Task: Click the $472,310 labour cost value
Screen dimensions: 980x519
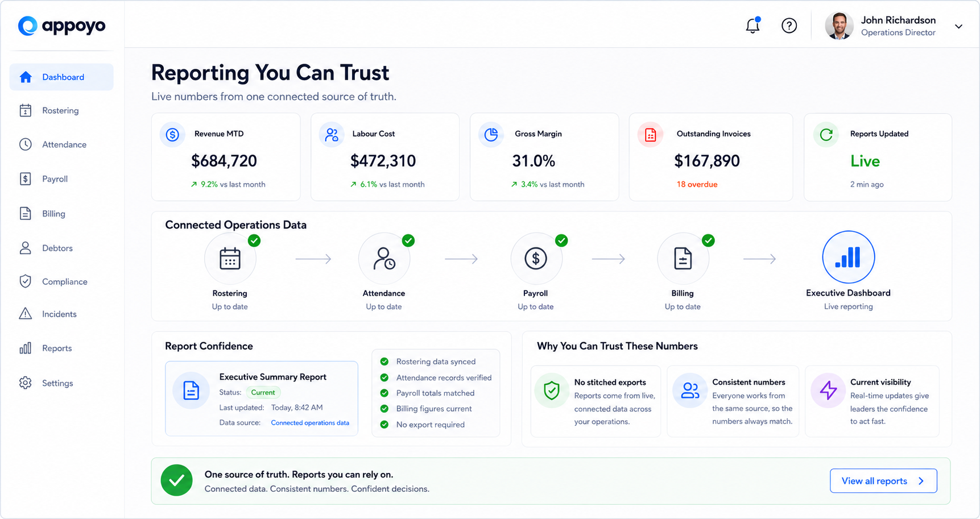Action: coord(383,161)
